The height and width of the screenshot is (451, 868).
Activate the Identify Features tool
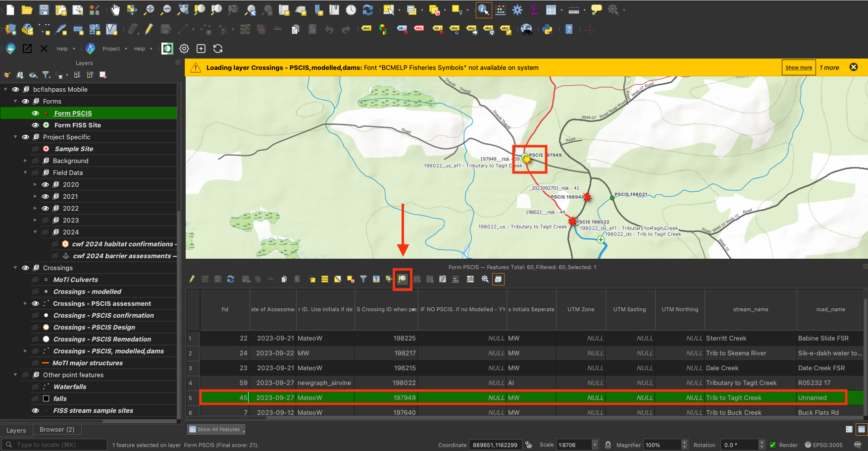tap(484, 10)
